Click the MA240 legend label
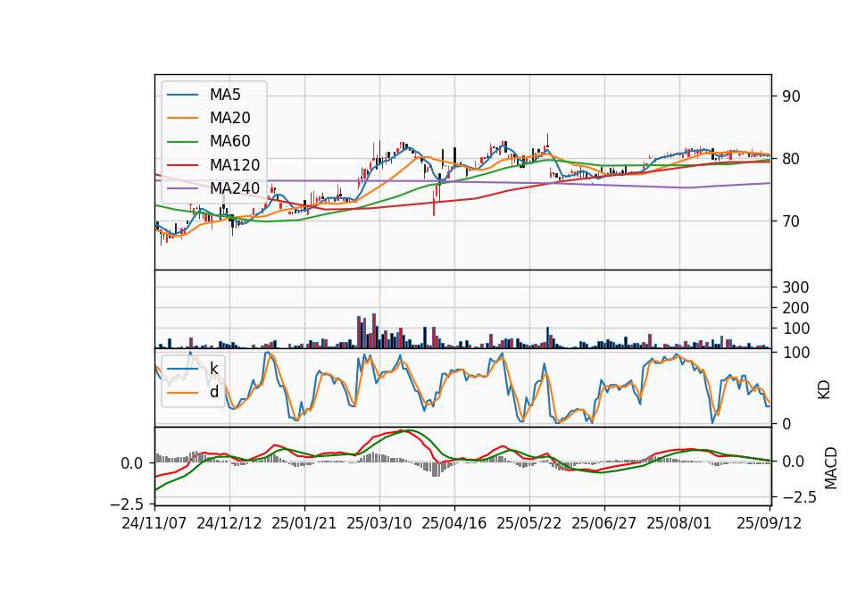The width and height of the screenshot is (857, 616). (235, 188)
